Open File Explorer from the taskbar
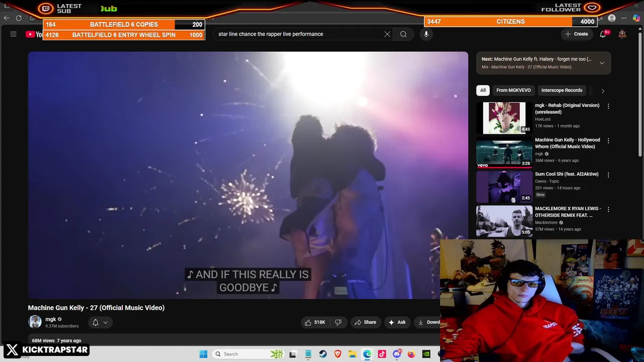This screenshot has height=362, width=644. (352, 354)
